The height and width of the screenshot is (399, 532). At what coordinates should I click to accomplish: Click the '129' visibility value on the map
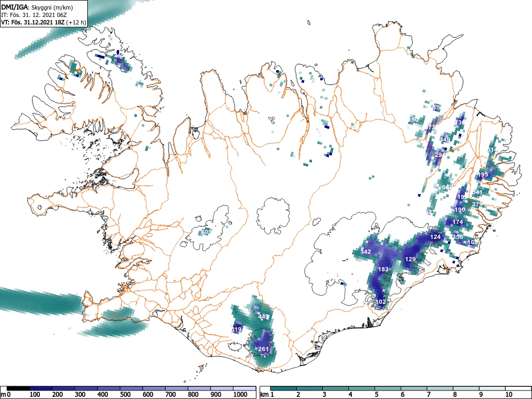point(410,259)
